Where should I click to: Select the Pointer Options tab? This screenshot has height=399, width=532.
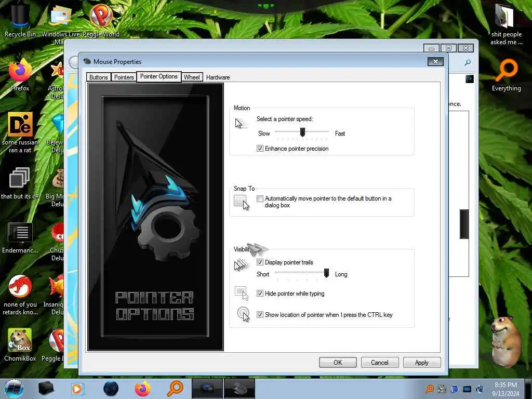pos(159,76)
